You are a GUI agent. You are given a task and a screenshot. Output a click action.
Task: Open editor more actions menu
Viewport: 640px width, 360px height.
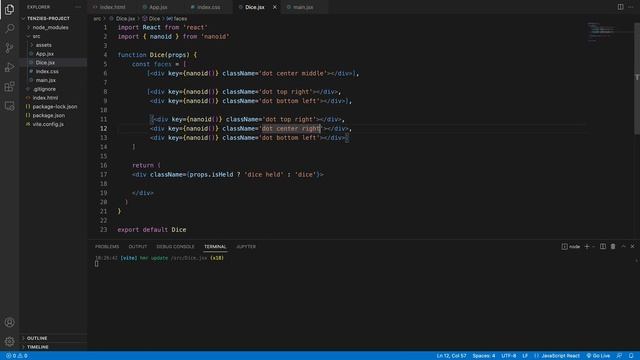[x=631, y=7]
